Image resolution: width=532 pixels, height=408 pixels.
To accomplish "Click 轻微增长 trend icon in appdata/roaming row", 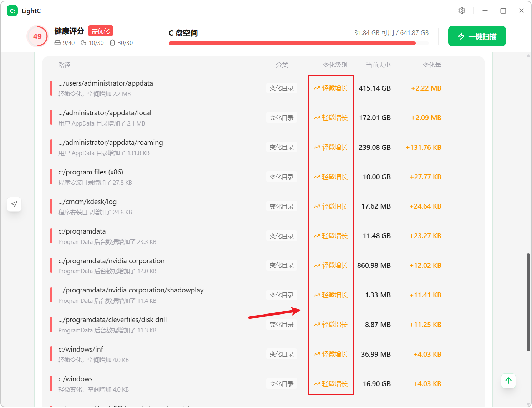I will (x=316, y=147).
